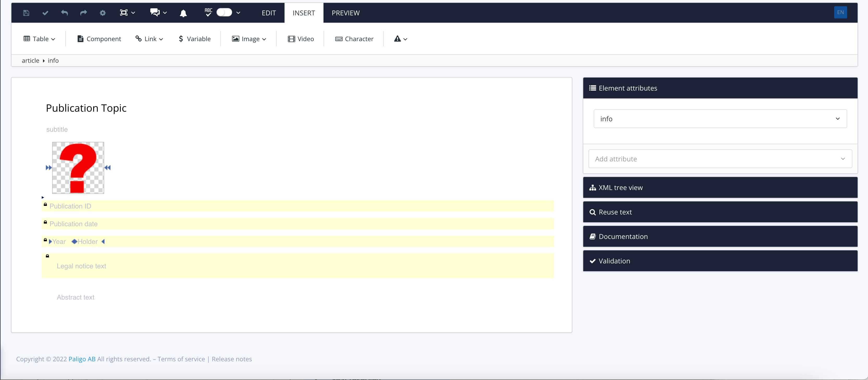Open the Add attribute dropdown
The height and width of the screenshot is (380, 868).
tap(720, 159)
